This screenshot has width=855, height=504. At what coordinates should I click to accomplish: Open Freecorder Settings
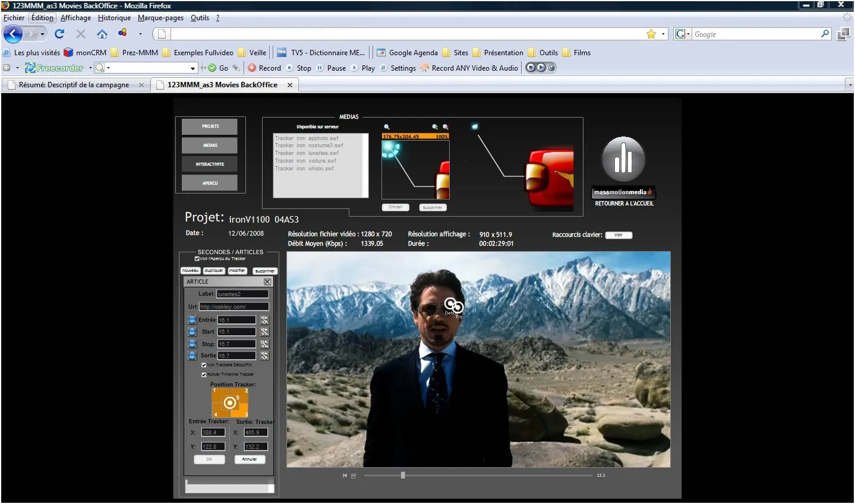coord(397,68)
